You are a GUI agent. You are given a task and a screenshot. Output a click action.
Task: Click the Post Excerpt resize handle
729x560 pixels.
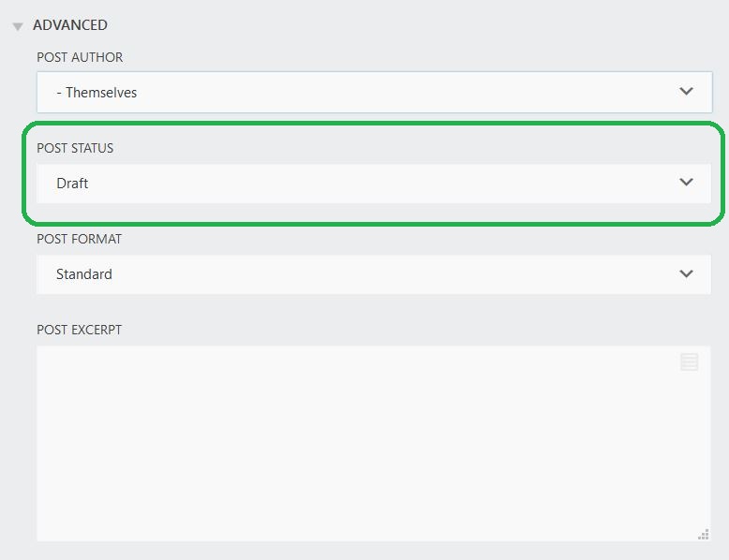click(704, 535)
